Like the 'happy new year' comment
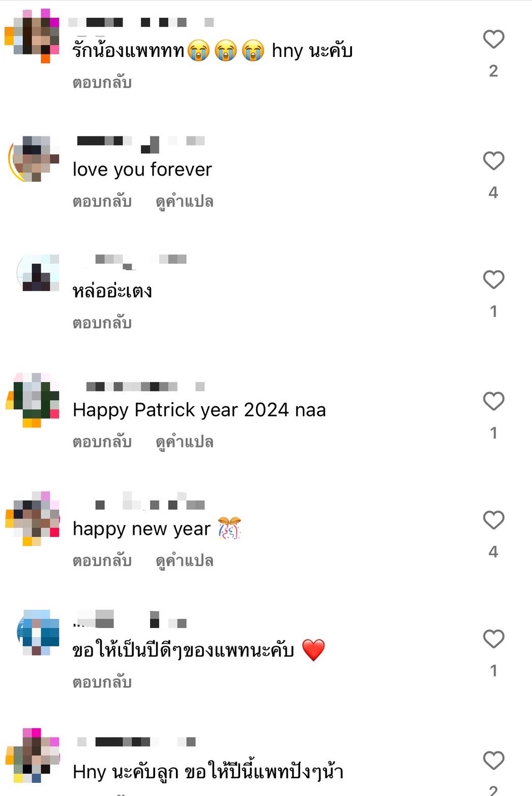The height and width of the screenshot is (796, 532). point(493,520)
